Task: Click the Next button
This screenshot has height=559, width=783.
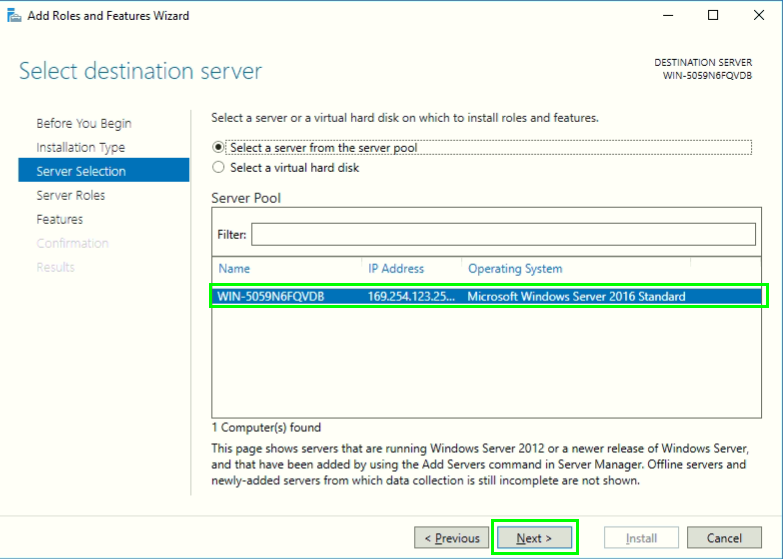Action: point(534,538)
